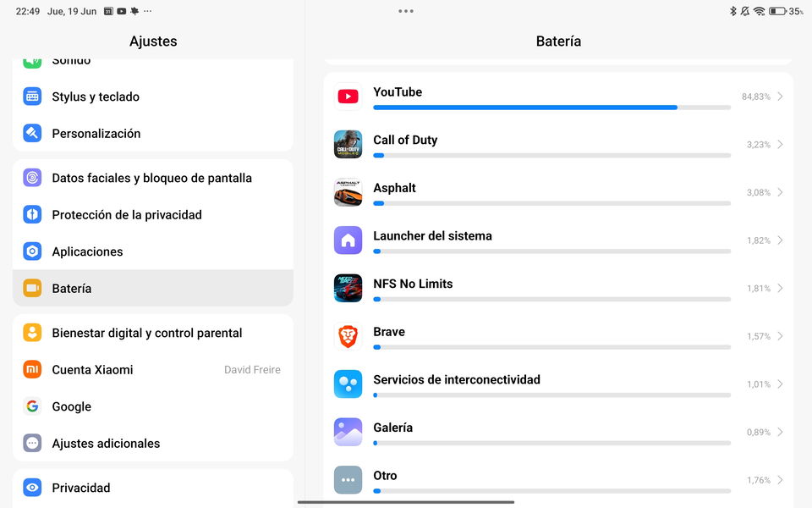This screenshot has height=508, width=812.
Task: Tap the Call of Duty app icon
Action: tap(348, 144)
